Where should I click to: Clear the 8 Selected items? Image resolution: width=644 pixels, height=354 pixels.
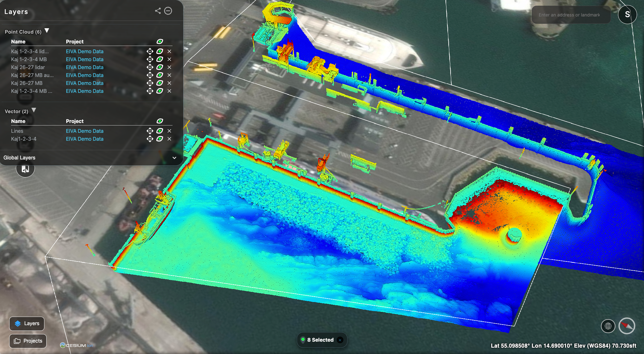tap(340, 340)
